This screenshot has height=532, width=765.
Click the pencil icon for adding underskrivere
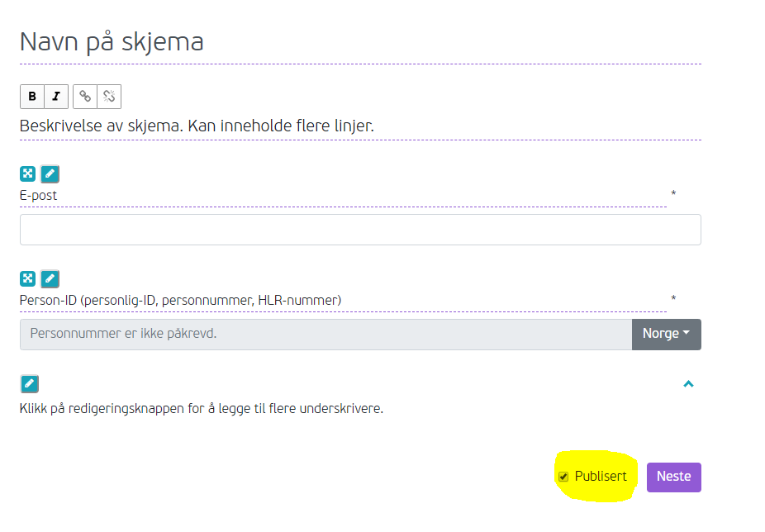[x=28, y=383]
